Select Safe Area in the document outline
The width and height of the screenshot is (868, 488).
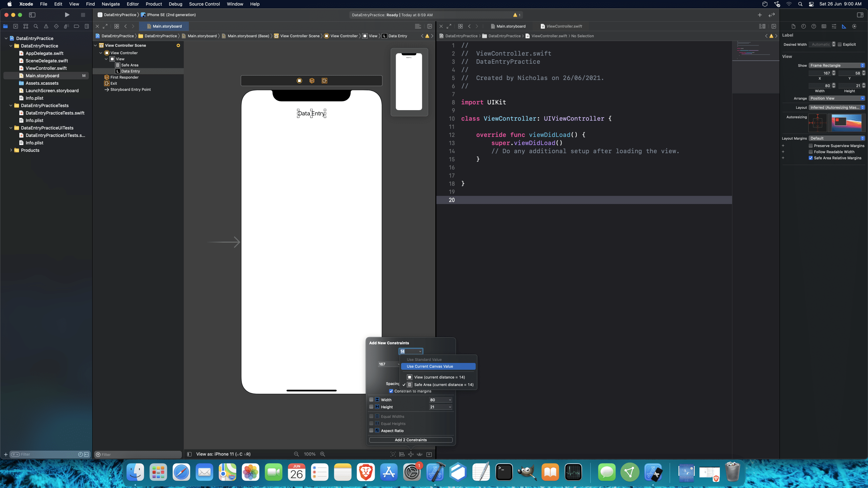tap(130, 65)
